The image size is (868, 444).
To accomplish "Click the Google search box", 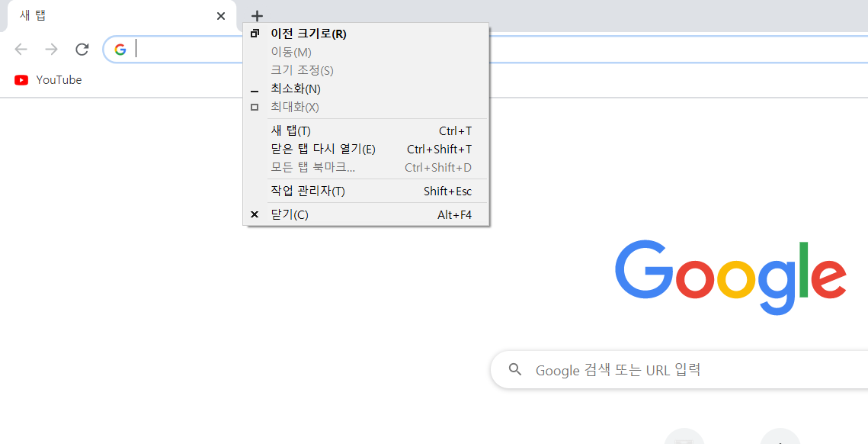I will pyautogui.click(x=679, y=370).
